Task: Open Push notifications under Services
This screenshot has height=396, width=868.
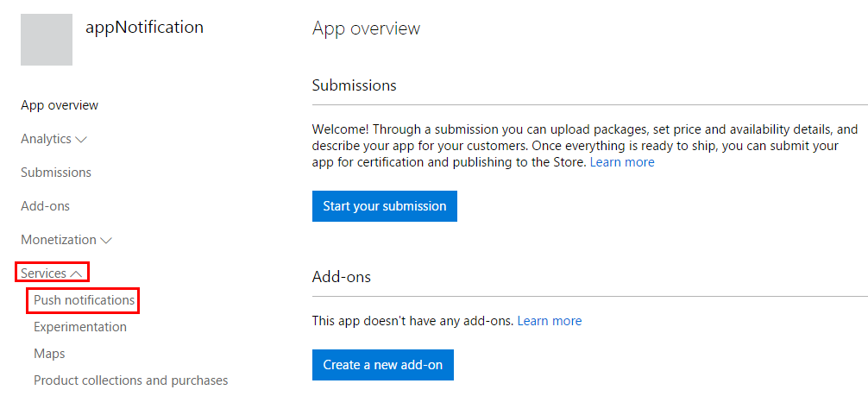Action: pyautogui.click(x=84, y=300)
